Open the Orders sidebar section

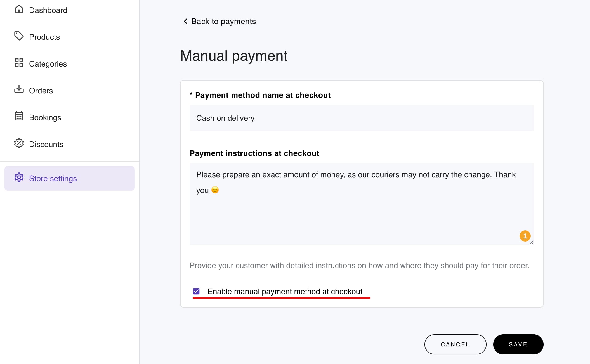[x=41, y=91]
